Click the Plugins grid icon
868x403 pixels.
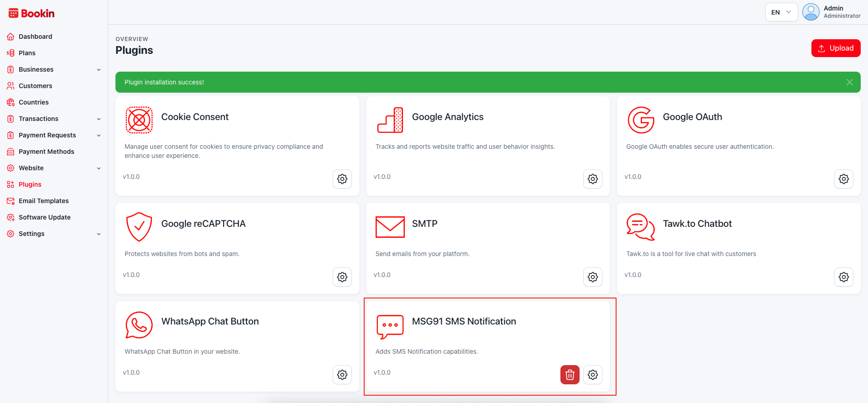tap(10, 184)
